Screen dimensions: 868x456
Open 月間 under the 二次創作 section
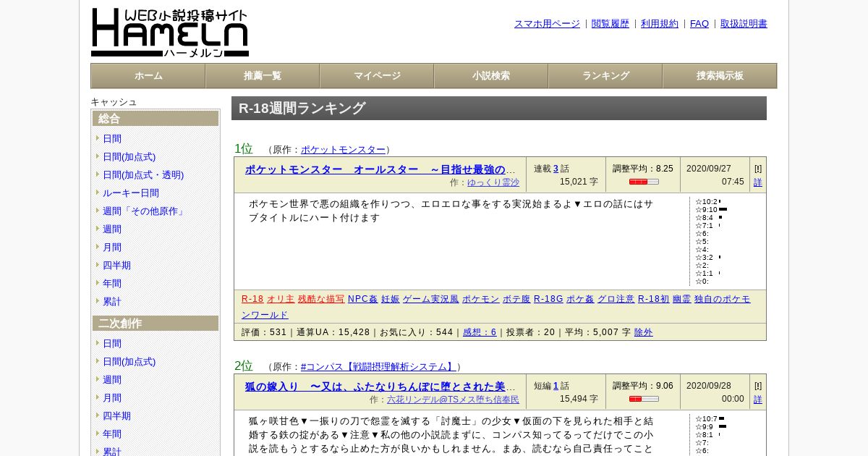112,397
